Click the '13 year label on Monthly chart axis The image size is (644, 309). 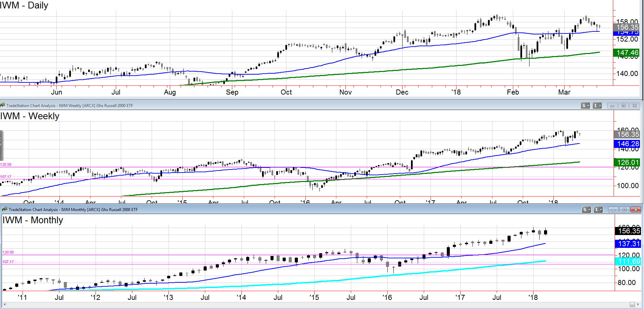[168, 298]
